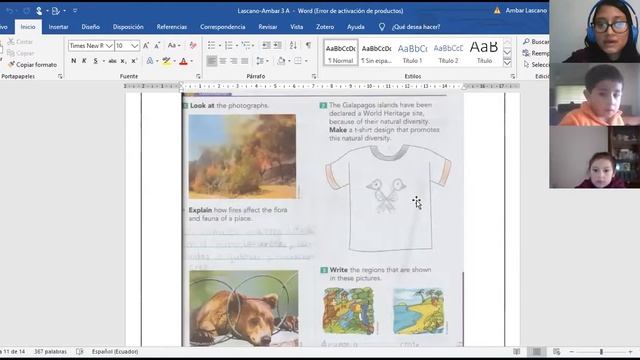Click the lightbulb search icon
Image resolution: width=640 pixels, height=360 pixels.
382,27
